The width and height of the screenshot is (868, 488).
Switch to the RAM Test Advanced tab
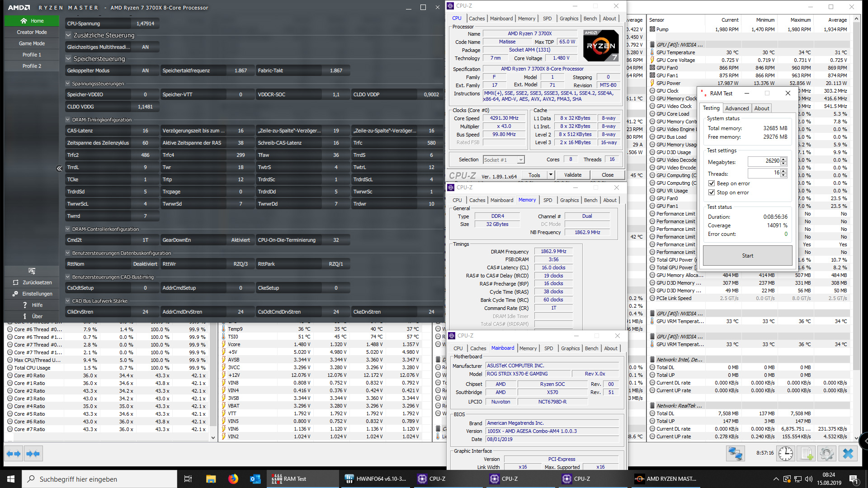pyautogui.click(x=736, y=108)
